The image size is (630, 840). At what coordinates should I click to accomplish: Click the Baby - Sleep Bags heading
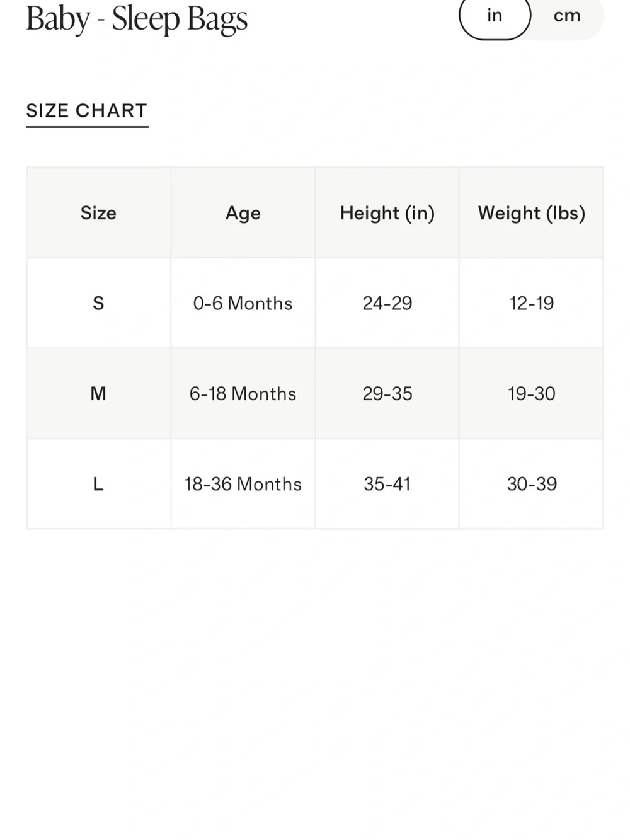click(137, 19)
